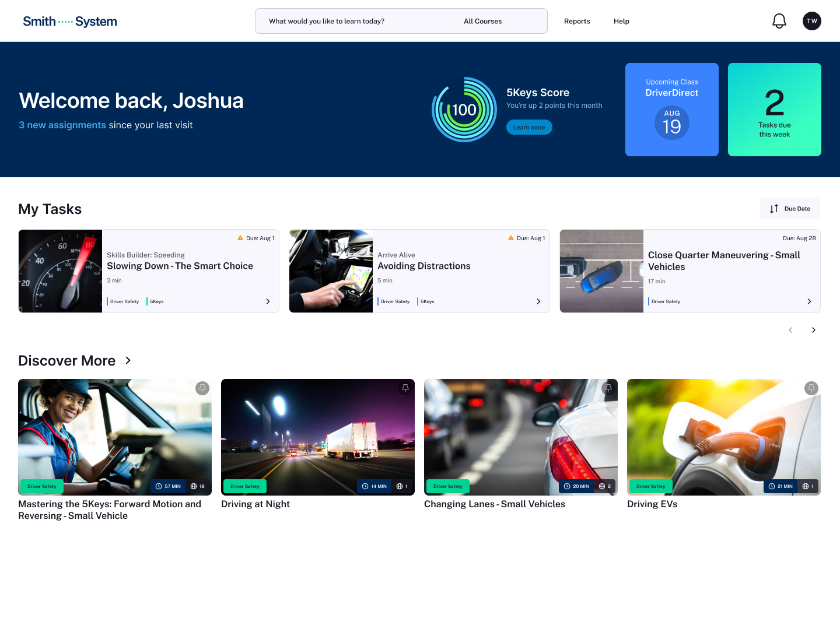Click the TW profile avatar
This screenshot has height=625, width=840.
(812, 21)
